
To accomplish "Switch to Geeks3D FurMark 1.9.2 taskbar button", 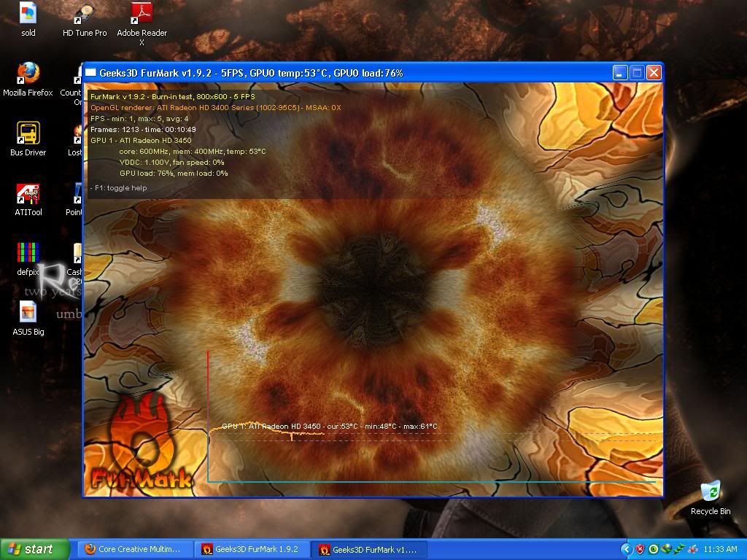I will pyautogui.click(x=252, y=549).
